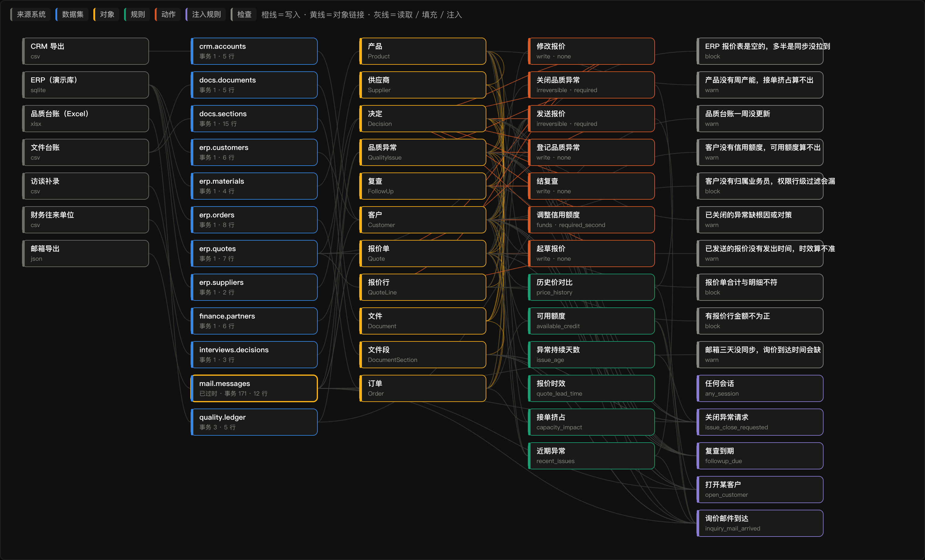Select the 打开某客户 open_customer node
The height and width of the screenshot is (560, 925).
(x=760, y=490)
